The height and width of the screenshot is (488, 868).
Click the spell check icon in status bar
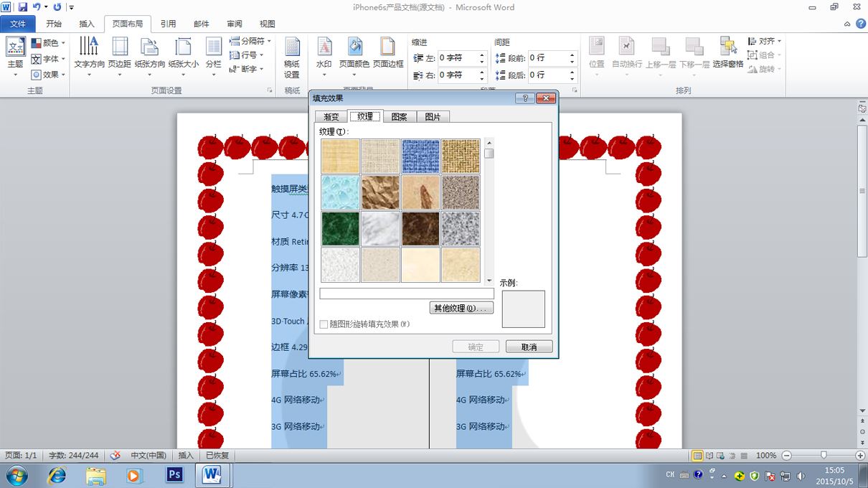(x=115, y=456)
